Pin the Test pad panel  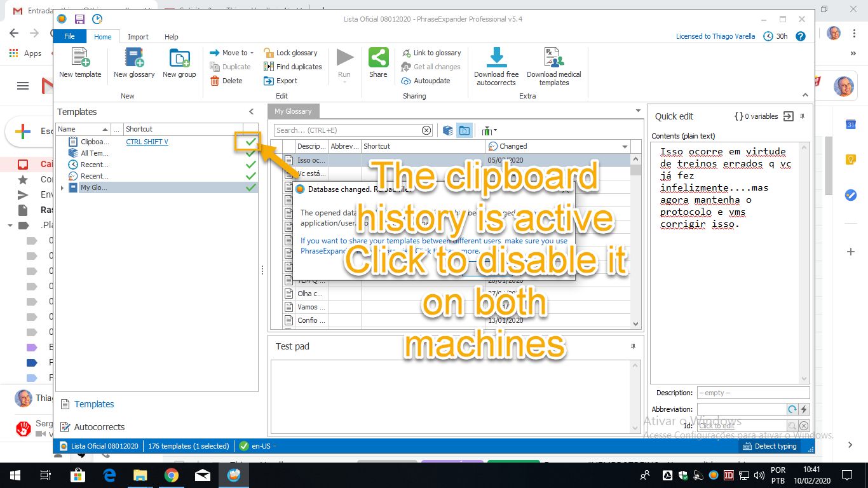[633, 346]
